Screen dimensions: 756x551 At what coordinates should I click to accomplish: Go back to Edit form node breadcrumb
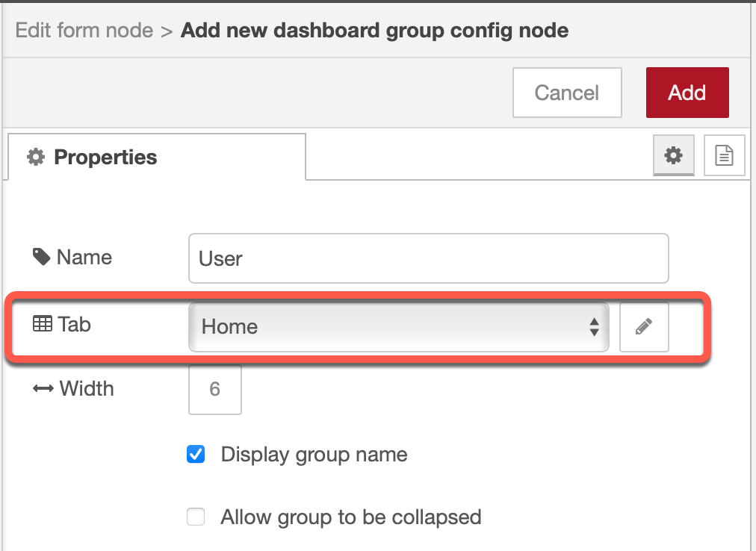click(84, 31)
